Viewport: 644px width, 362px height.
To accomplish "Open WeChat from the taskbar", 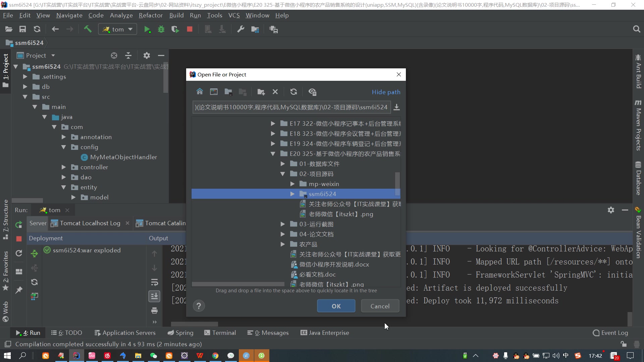I will 154,356.
